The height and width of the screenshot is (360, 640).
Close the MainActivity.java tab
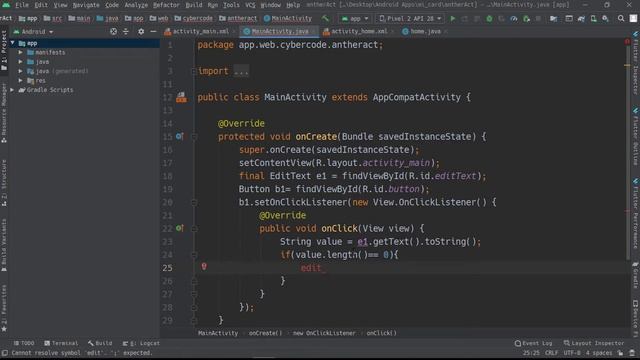click(x=313, y=31)
